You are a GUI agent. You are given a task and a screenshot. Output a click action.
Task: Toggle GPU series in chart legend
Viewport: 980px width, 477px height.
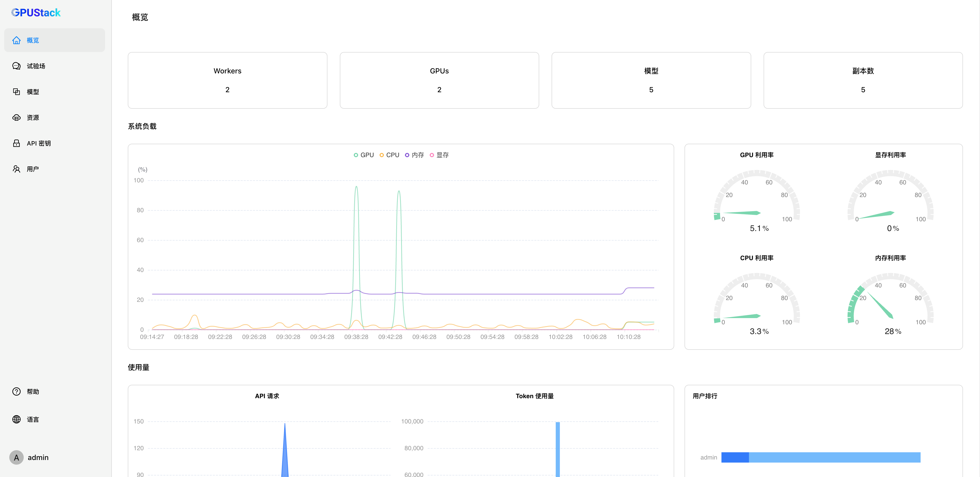coord(364,155)
